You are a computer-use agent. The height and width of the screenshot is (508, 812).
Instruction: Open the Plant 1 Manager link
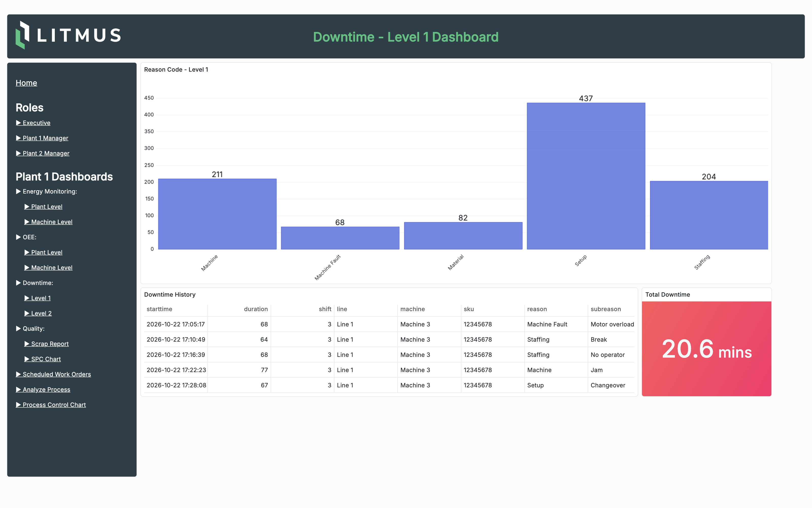[42, 138]
